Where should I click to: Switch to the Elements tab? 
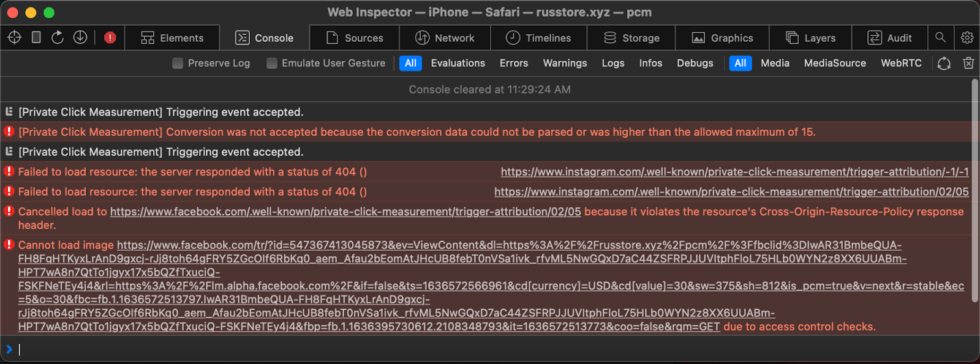pyautogui.click(x=172, y=38)
